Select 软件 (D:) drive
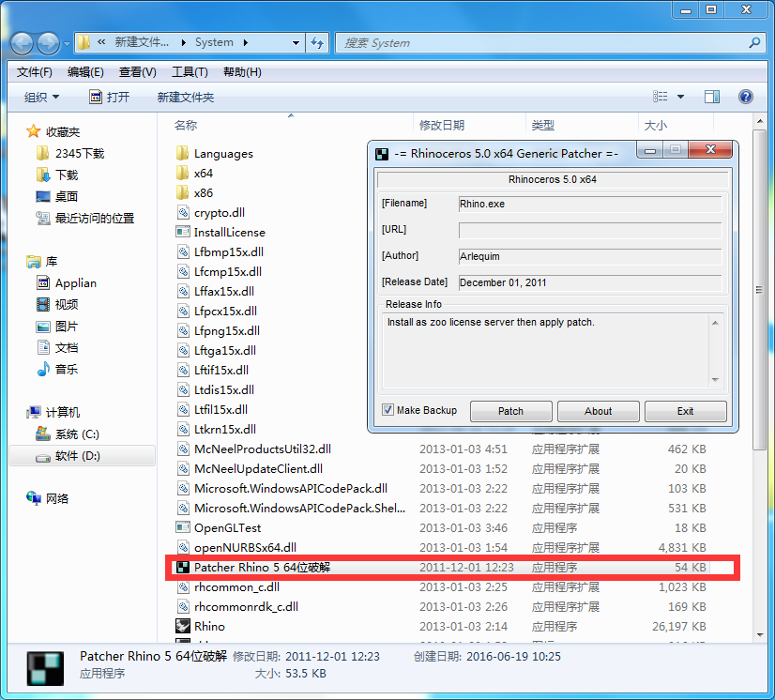This screenshot has height=700, width=775. 82,455
